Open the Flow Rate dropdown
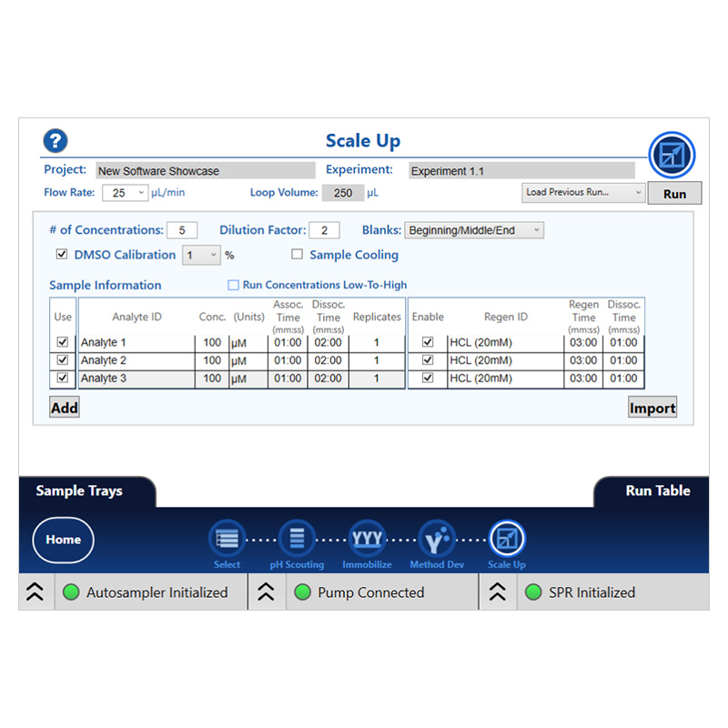728x728 pixels. (x=140, y=193)
